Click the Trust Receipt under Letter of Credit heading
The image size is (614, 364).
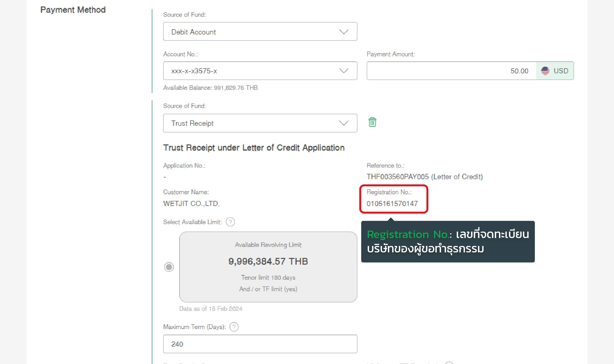pyautogui.click(x=254, y=148)
